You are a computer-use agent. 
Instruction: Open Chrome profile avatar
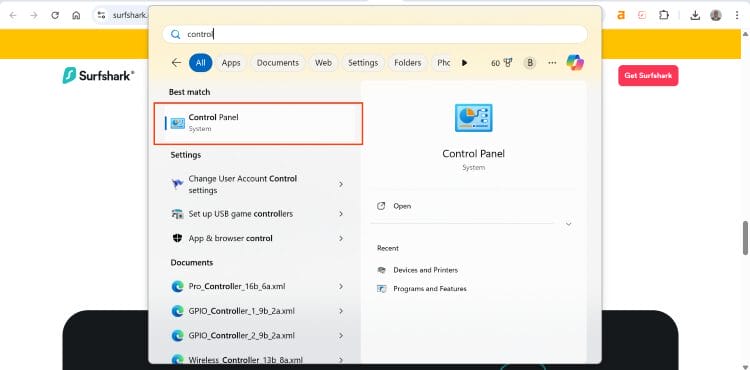click(x=716, y=15)
